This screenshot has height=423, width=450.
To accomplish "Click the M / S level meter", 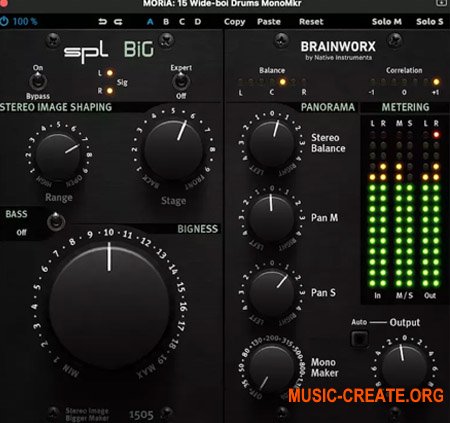I will click(404, 209).
